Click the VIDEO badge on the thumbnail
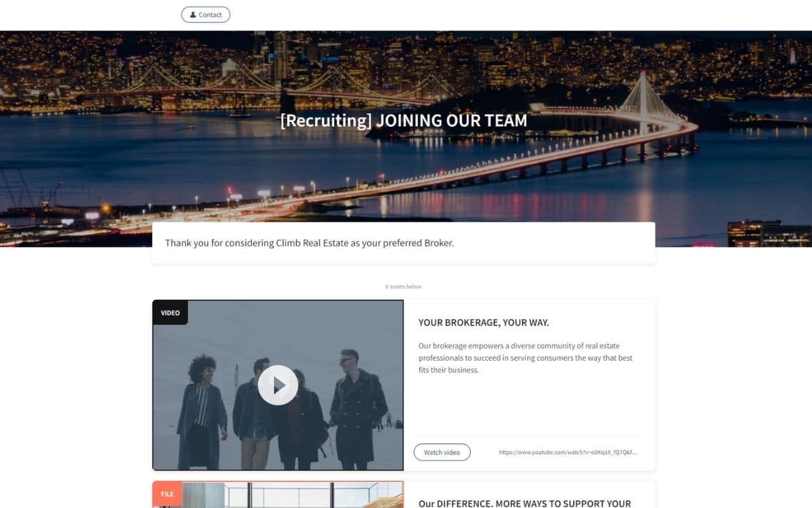The width and height of the screenshot is (812, 508). pyautogui.click(x=170, y=312)
